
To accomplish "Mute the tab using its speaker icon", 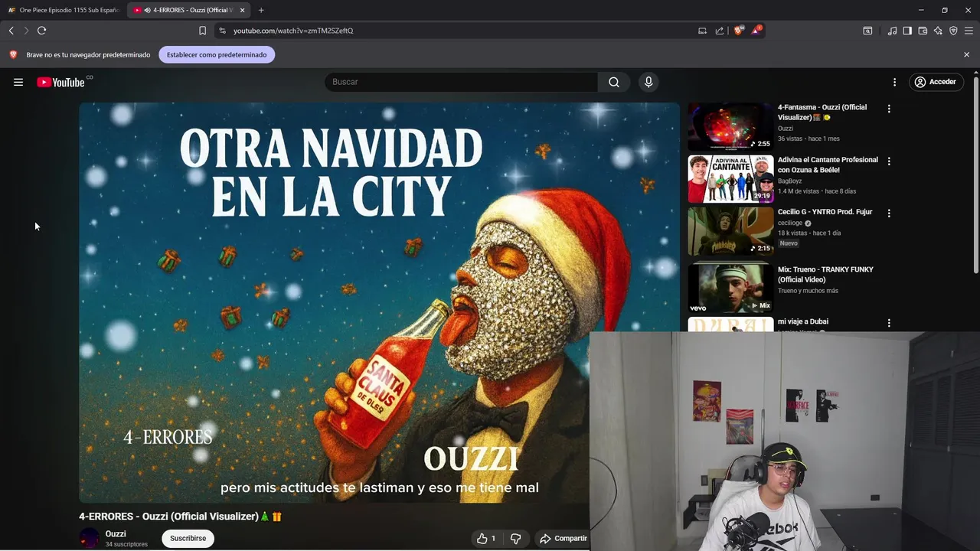I will [147, 10].
